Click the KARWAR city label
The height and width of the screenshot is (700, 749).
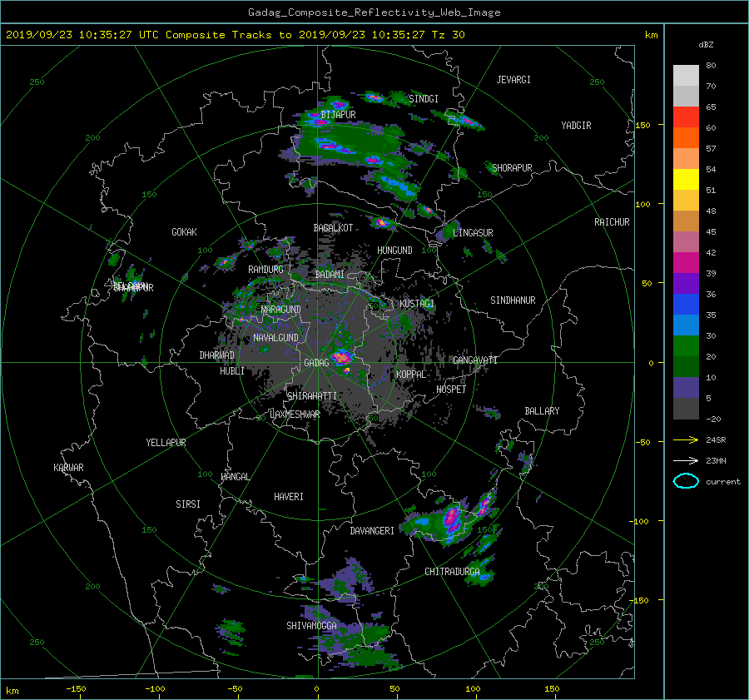click(x=68, y=468)
